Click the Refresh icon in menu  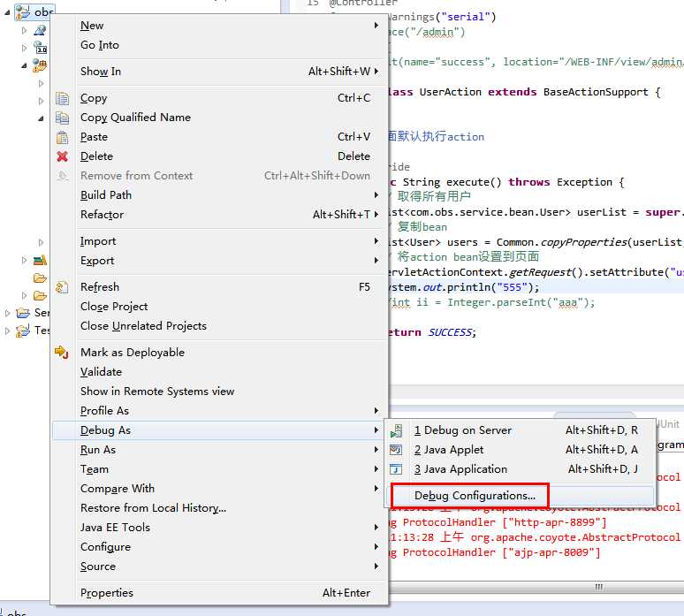pyautogui.click(x=62, y=287)
